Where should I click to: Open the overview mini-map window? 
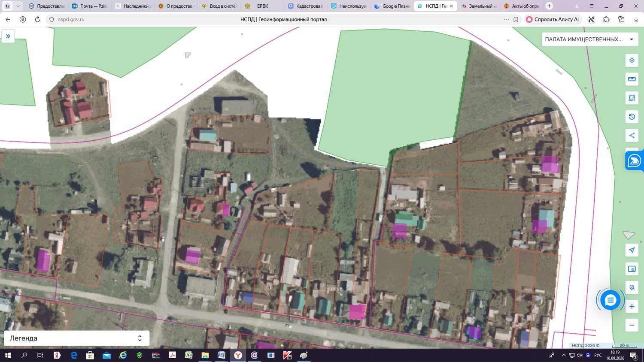click(632, 269)
